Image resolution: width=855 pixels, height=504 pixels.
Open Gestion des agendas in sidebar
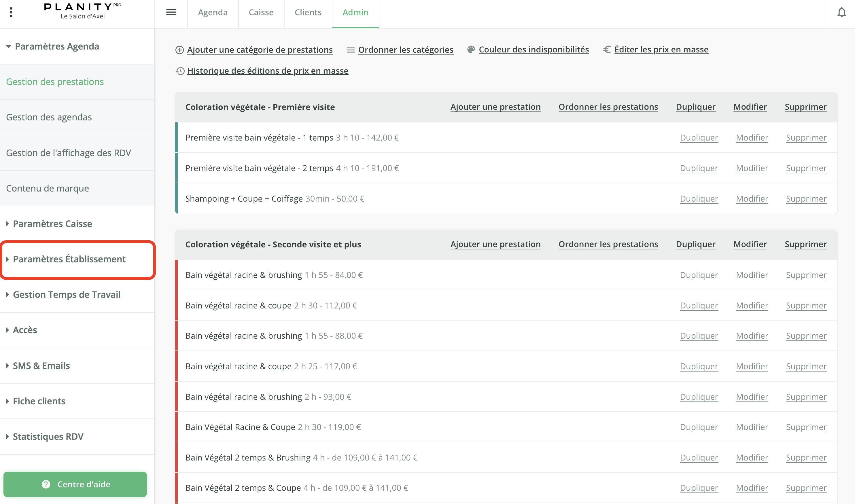[49, 117]
